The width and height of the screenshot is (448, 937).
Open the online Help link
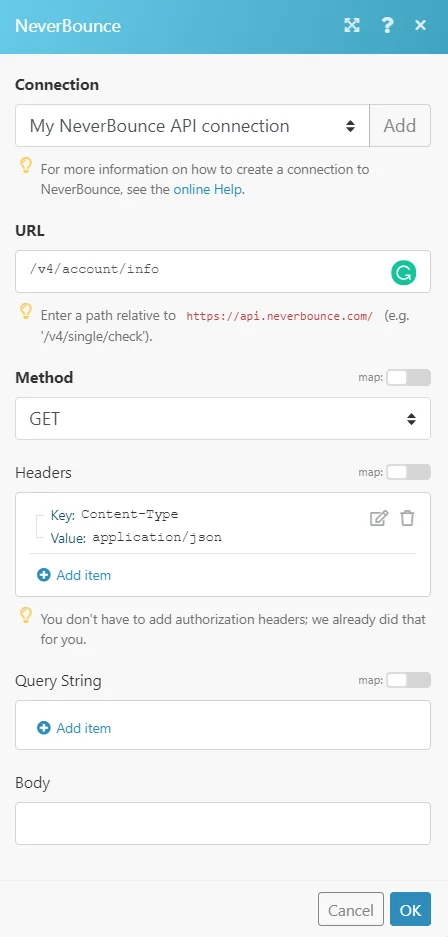(208, 190)
